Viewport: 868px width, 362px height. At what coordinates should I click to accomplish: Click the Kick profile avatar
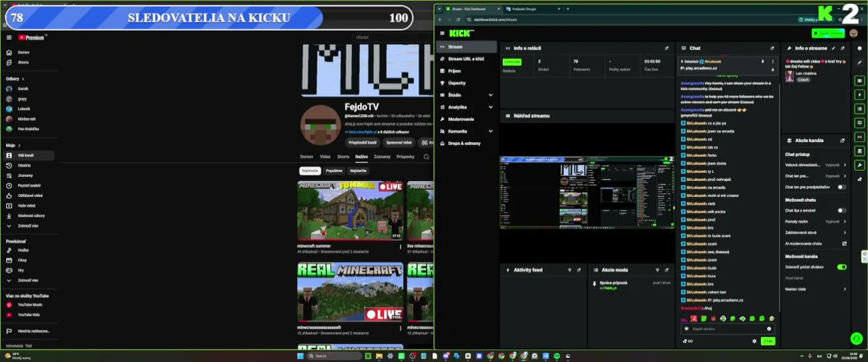[x=853, y=33]
